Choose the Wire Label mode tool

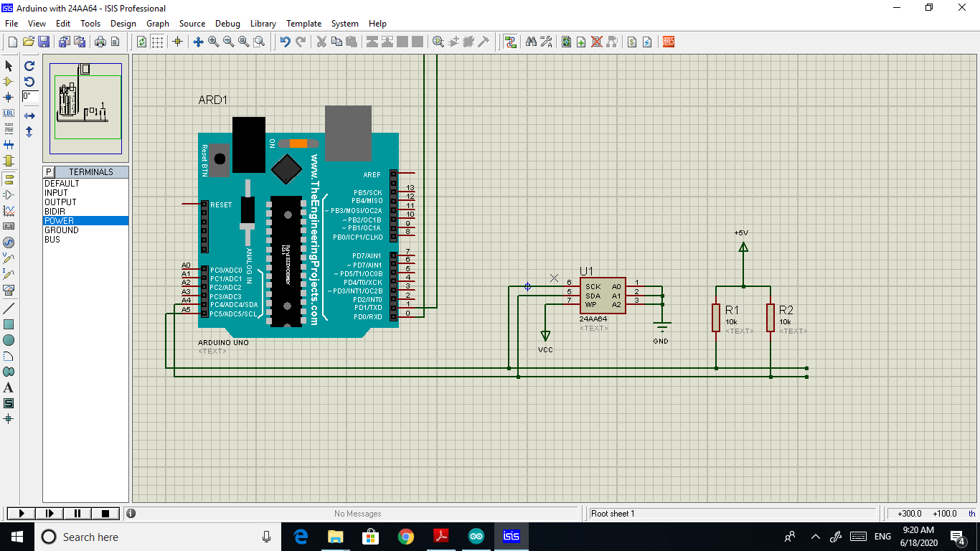9,113
